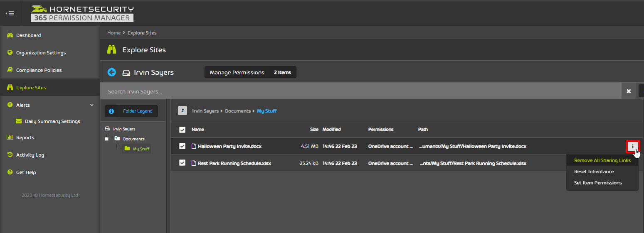Click the Reports bar chart icon
The height and width of the screenshot is (233, 644).
click(10, 137)
